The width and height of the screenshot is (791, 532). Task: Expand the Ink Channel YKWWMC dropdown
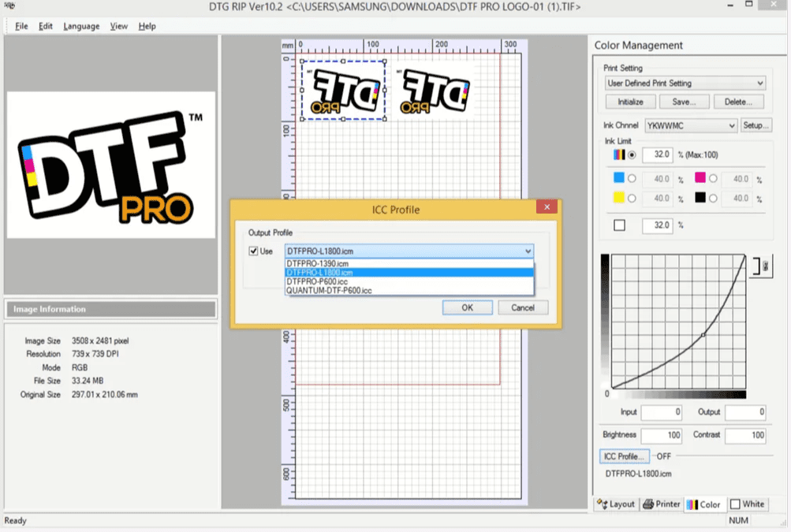pyautogui.click(x=690, y=125)
